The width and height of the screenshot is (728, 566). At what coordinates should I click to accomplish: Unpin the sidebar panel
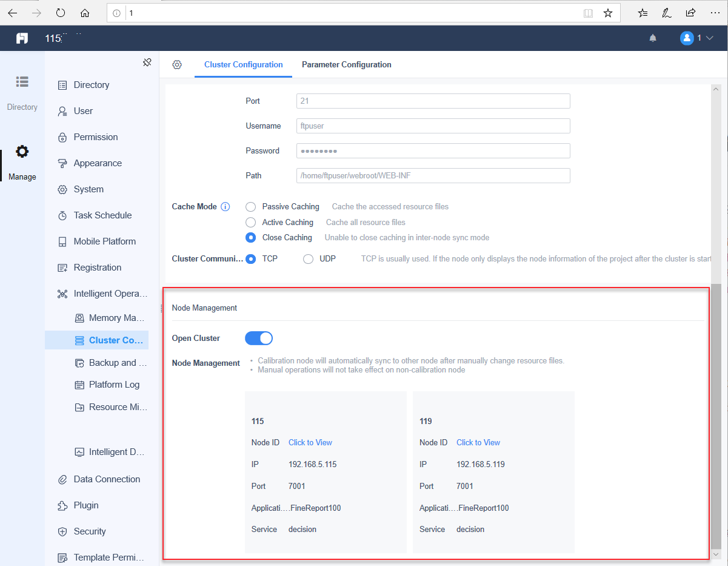pyautogui.click(x=147, y=62)
